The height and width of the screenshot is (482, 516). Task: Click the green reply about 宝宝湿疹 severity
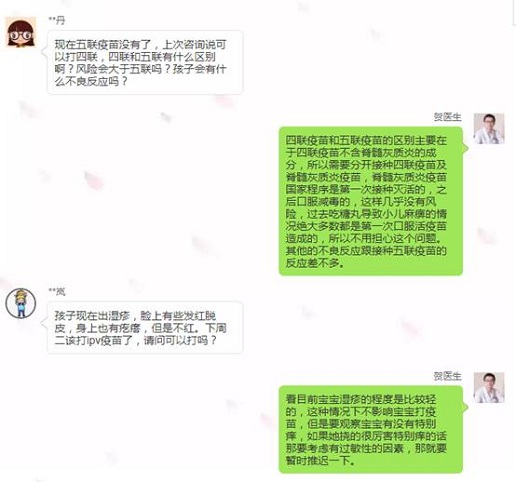[371, 429]
